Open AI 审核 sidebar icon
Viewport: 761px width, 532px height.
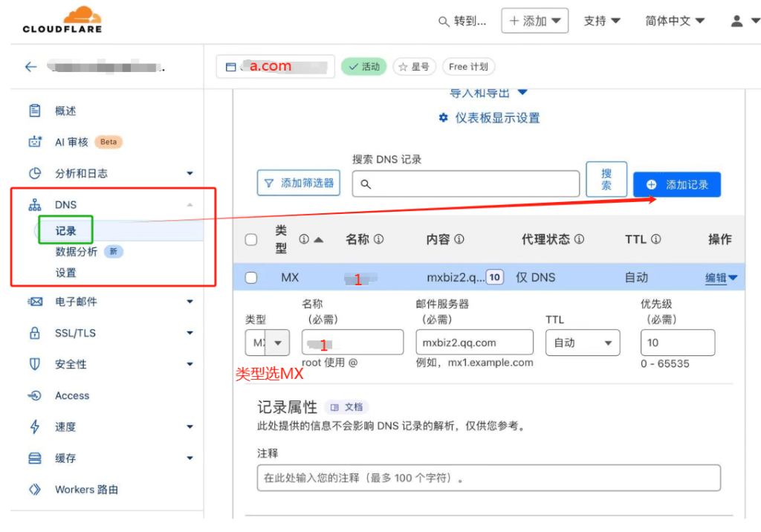point(35,142)
